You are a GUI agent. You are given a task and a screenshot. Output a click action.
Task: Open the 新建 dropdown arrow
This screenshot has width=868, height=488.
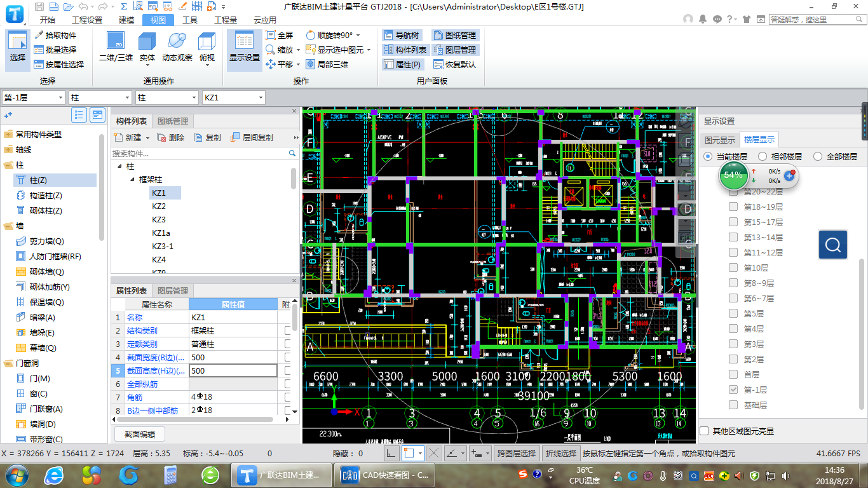[147, 137]
